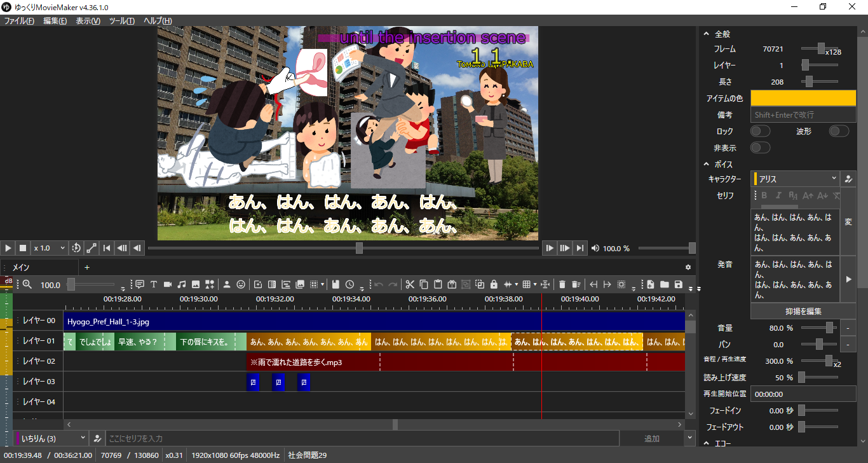Screen dimensions: 868x463
Task: Click the add text item 'T' icon
Action: pos(154,285)
